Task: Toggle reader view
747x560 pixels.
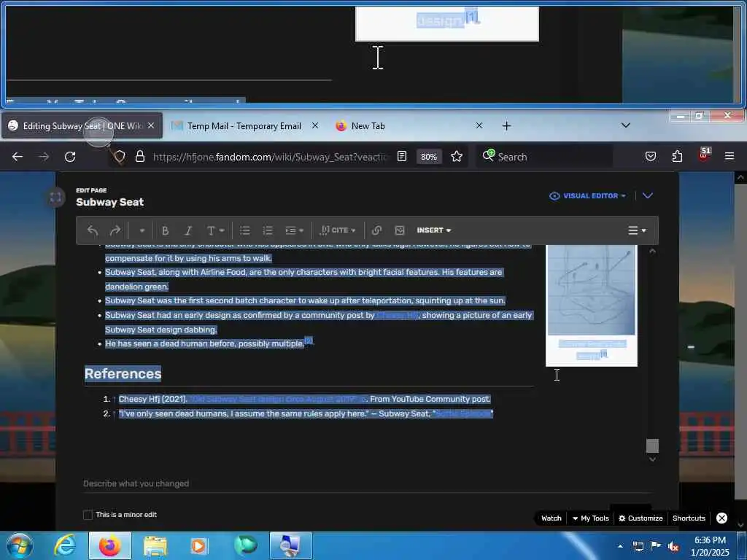Action: [x=402, y=156]
